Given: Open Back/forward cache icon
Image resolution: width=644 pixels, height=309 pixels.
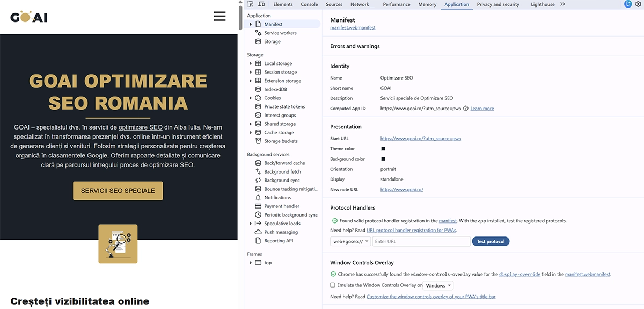Looking at the screenshot, I should coord(258,163).
